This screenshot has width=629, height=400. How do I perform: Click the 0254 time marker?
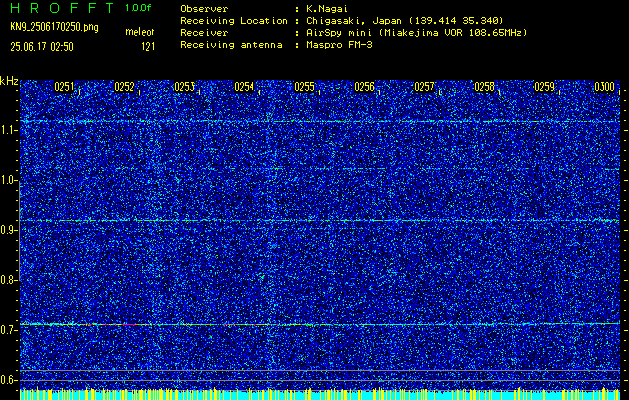pyautogui.click(x=244, y=87)
